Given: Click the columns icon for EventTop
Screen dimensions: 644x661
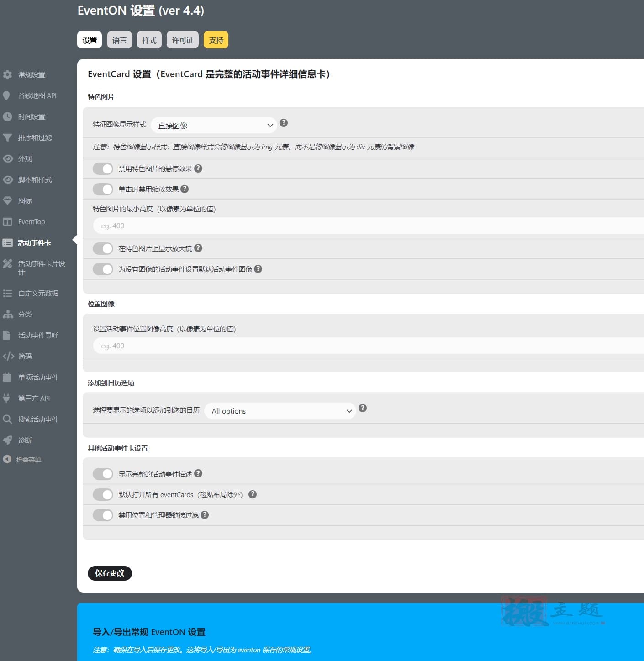Looking at the screenshot, I should click(7, 221).
